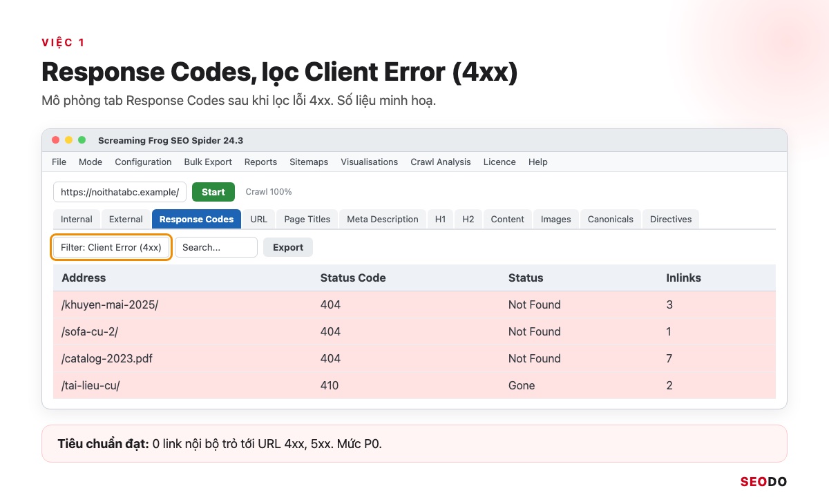Open the Mode menu
This screenshot has width=829, height=504.
(x=90, y=162)
